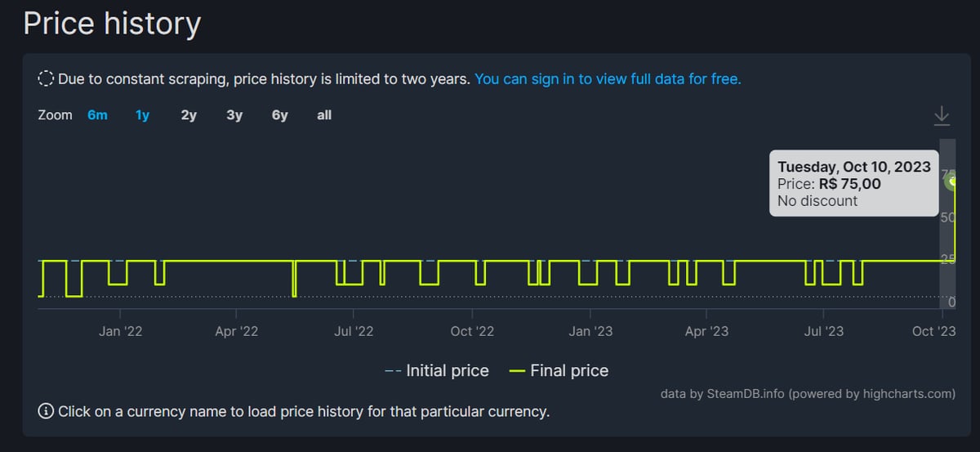Click the Jul '22 axis label
Screen dimensions: 980x452
(354, 331)
